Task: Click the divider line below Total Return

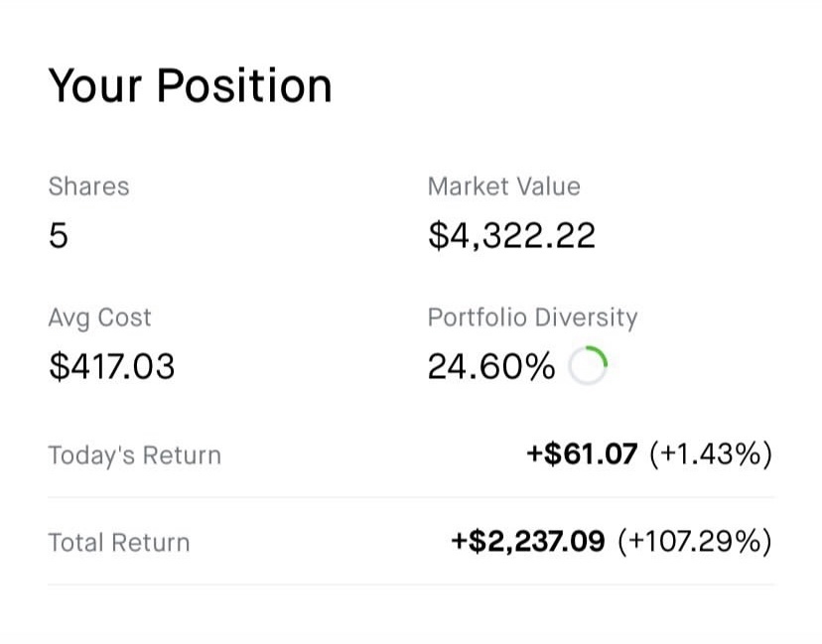Action: [411, 584]
